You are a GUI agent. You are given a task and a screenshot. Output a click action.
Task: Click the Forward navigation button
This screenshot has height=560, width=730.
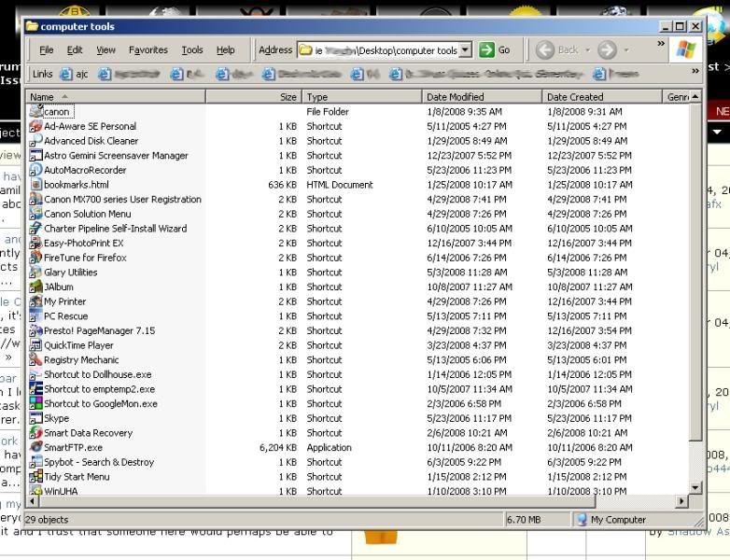coord(607,49)
